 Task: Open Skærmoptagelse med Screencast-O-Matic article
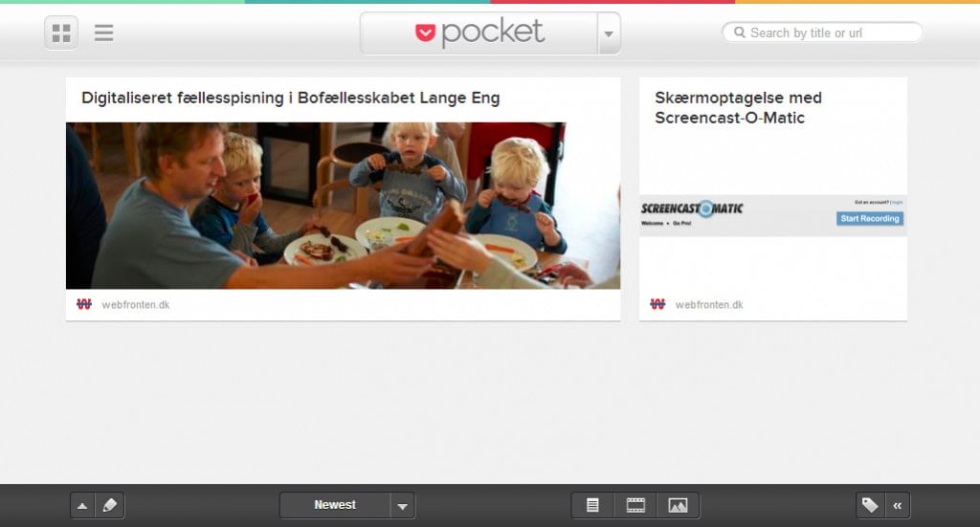click(738, 107)
